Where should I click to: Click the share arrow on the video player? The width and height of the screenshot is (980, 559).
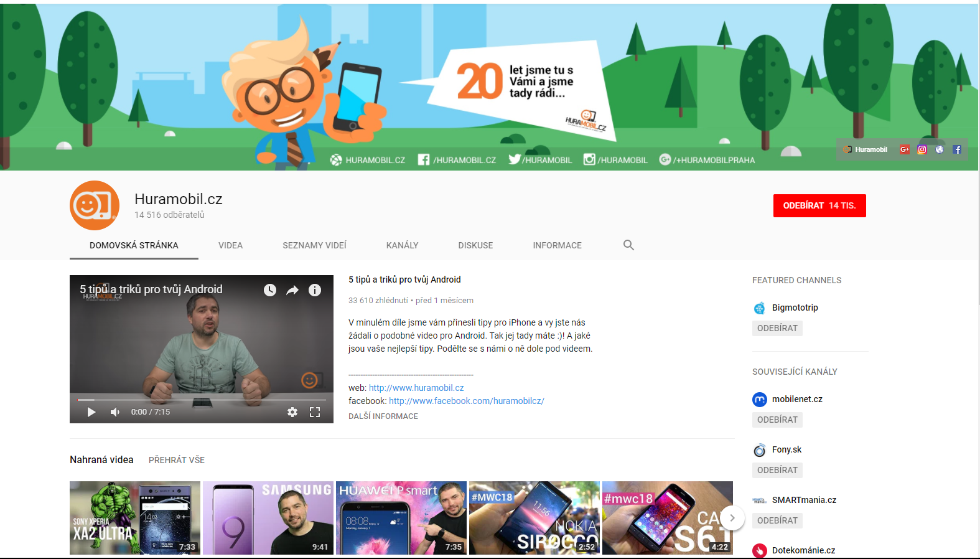click(x=292, y=290)
